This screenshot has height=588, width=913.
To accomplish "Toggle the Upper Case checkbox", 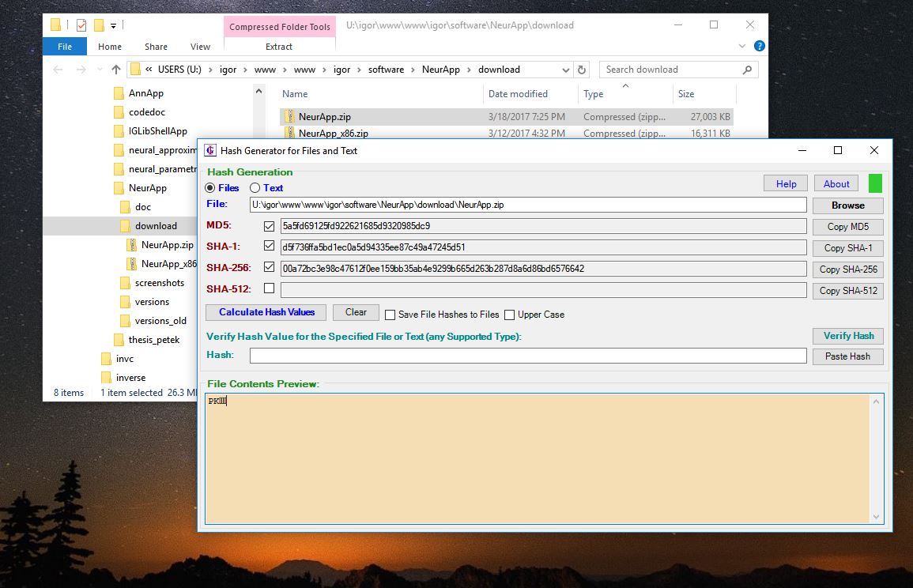I will 510,315.
